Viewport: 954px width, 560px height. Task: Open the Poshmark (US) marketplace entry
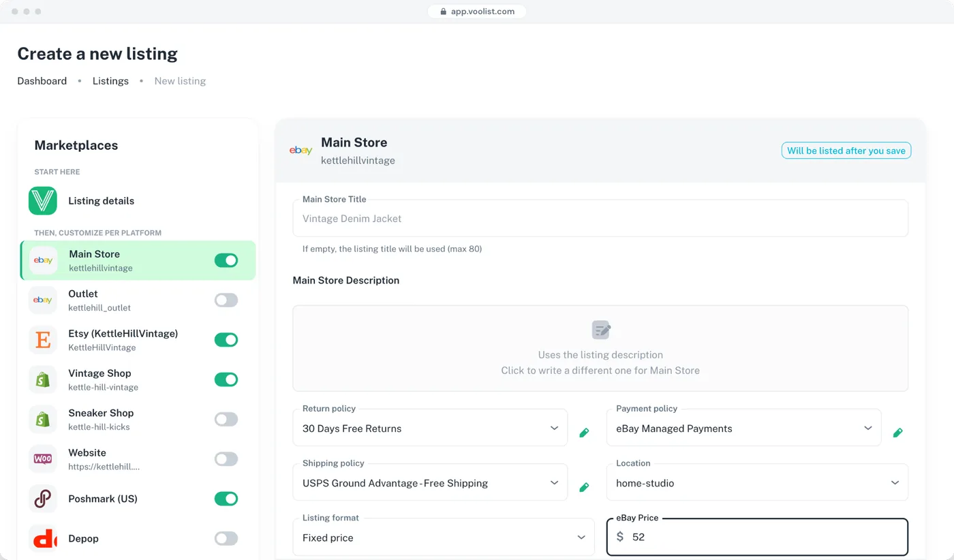tap(138, 499)
